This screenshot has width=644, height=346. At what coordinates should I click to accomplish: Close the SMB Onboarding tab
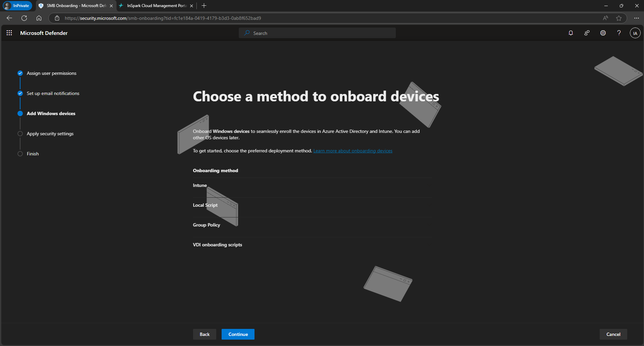click(x=111, y=6)
